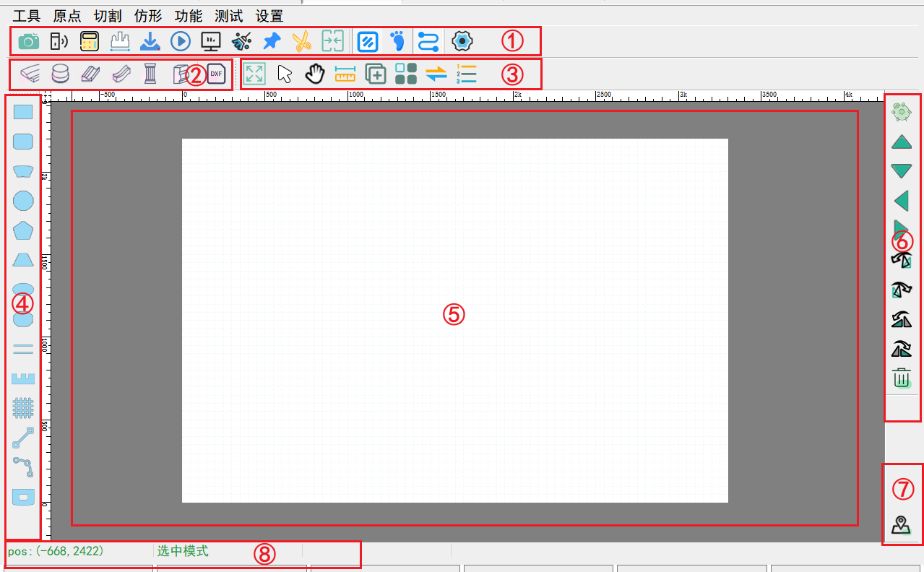The width and height of the screenshot is (924, 572).
Task: Click the camera icon in top toolbar
Action: tap(29, 41)
